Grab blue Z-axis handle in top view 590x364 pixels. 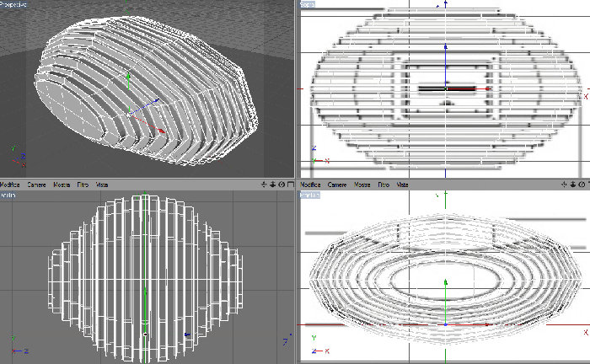pyautogui.click(x=446, y=47)
